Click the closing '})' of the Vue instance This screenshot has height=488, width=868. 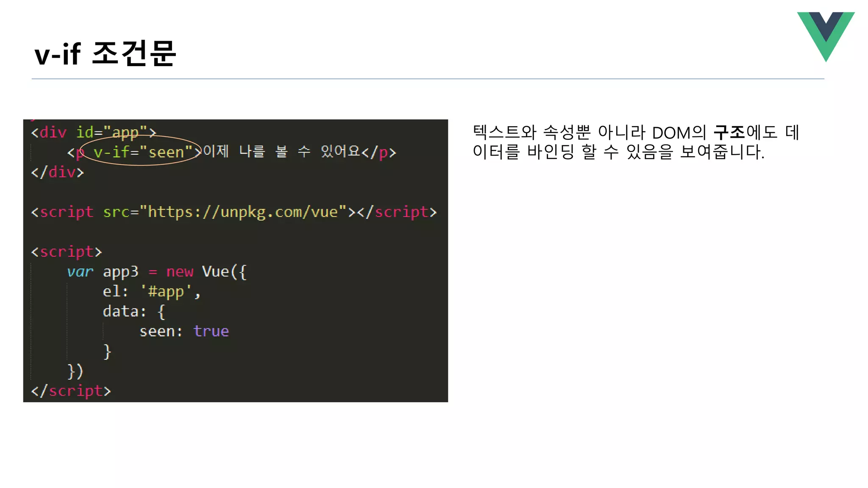click(75, 371)
